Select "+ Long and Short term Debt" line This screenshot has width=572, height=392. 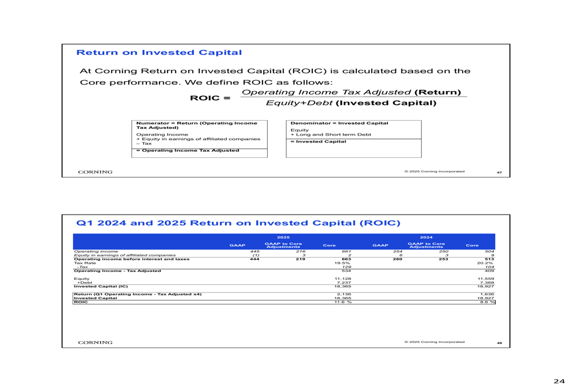(331, 134)
